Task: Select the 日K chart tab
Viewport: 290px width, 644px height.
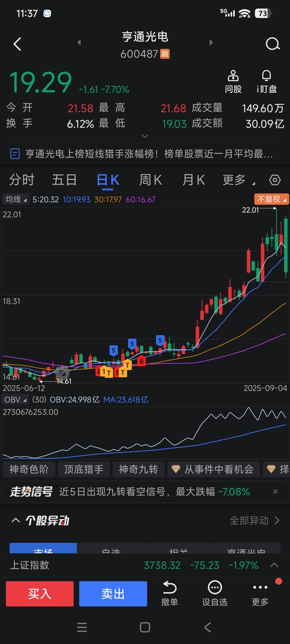Action: (108, 180)
